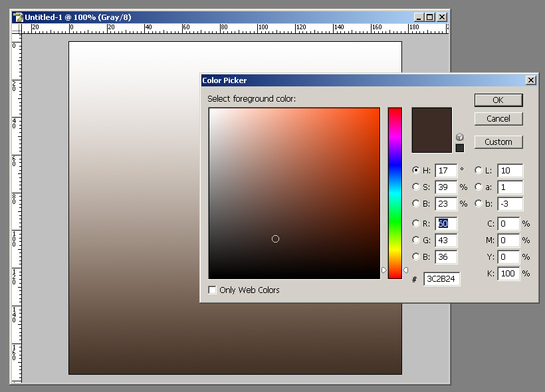The width and height of the screenshot is (545, 392).
Task: Close the Color Picker dialog with the X
Action: [530, 80]
